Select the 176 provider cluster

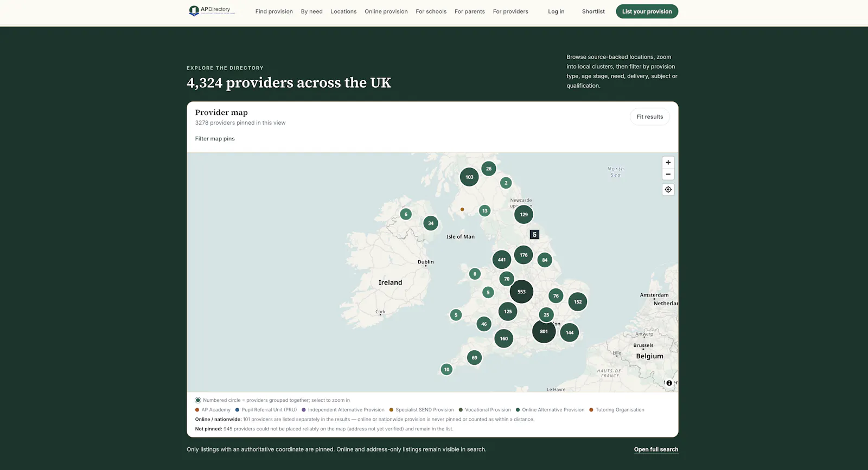point(524,255)
